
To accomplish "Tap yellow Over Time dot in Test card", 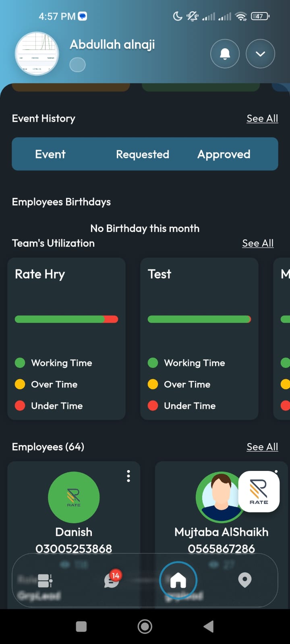I will click(x=153, y=384).
